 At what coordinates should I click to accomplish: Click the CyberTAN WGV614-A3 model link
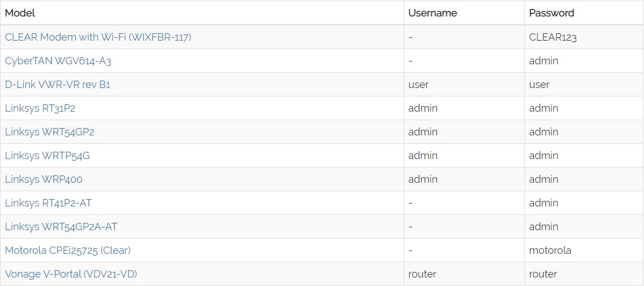[x=54, y=61]
